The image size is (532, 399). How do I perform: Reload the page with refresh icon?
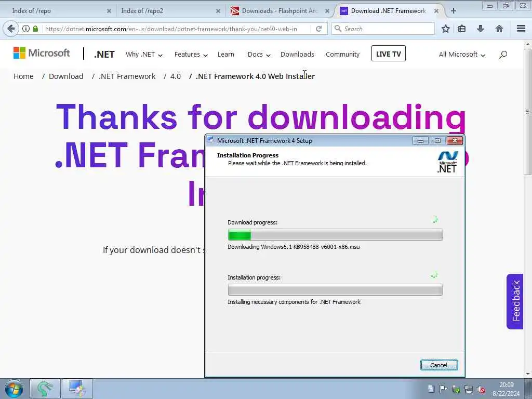tap(318, 29)
